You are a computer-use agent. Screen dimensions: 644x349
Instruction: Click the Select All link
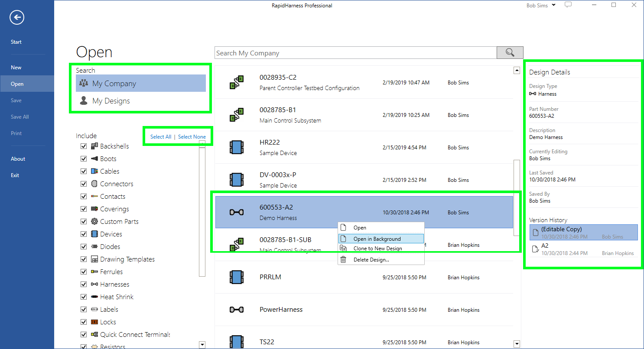(x=161, y=137)
